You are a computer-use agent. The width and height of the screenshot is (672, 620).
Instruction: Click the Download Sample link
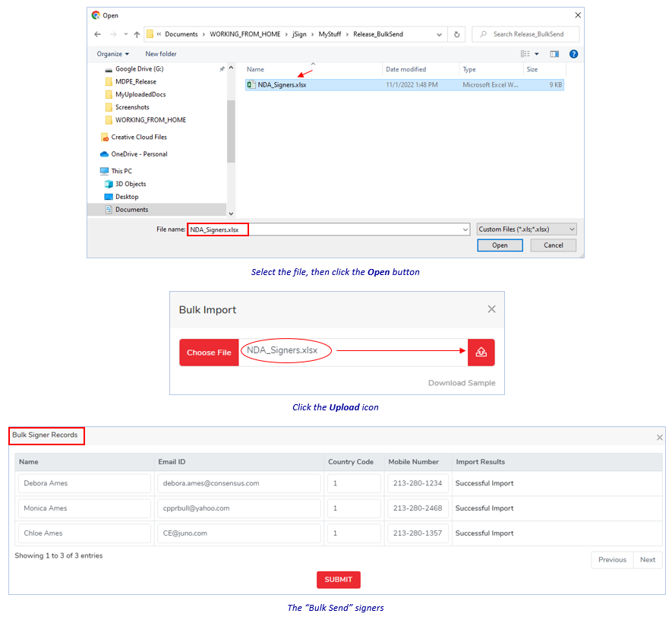pyautogui.click(x=461, y=383)
